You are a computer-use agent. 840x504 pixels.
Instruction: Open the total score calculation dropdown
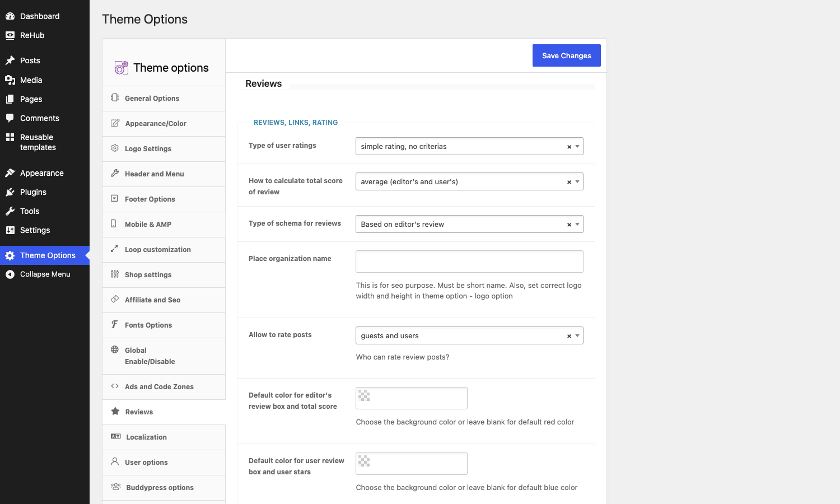[469, 181]
